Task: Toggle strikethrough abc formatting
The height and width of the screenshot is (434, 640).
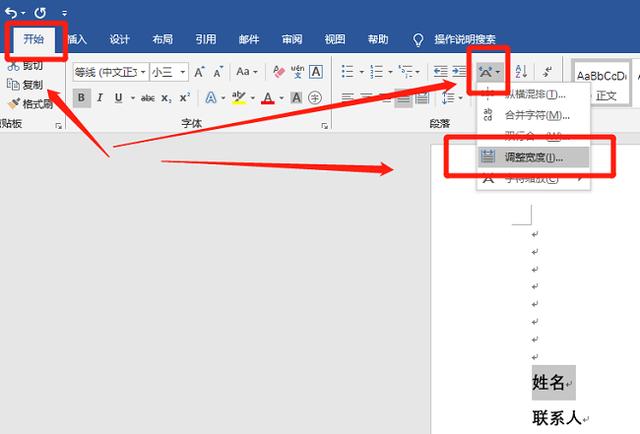Action: click(148, 98)
